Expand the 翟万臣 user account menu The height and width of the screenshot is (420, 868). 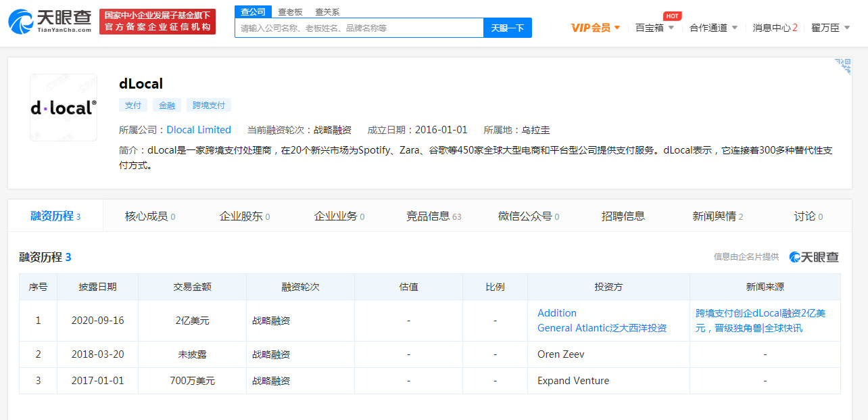(831, 28)
